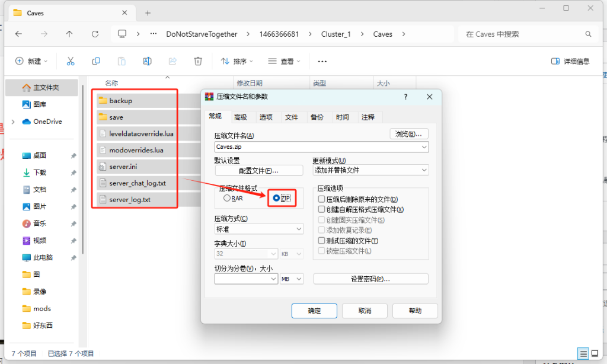The image size is (607, 364).
Task: Close the Caves tab
Action: (124, 13)
